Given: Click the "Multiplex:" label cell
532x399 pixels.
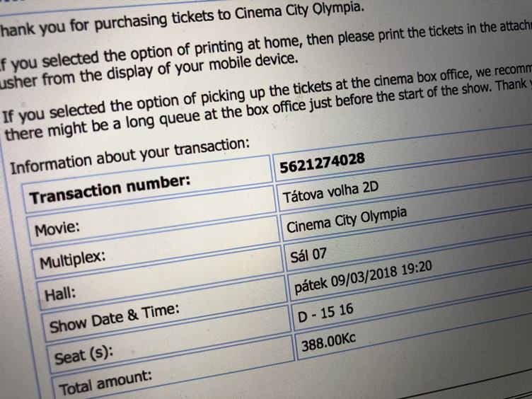Looking at the screenshot, I should [x=72, y=261].
